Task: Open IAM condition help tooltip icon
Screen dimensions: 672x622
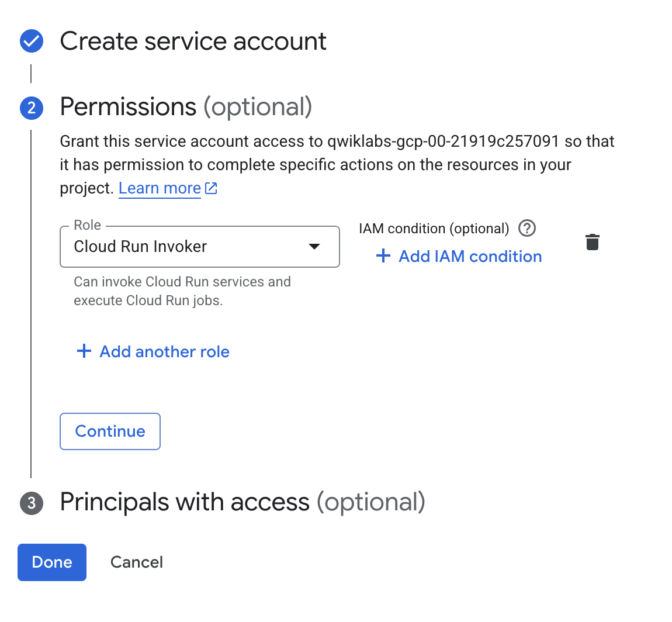Action: click(x=527, y=228)
